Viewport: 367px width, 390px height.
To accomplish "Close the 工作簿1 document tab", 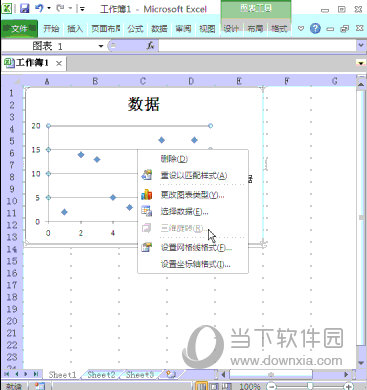I will pyautogui.click(x=59, y=63).
